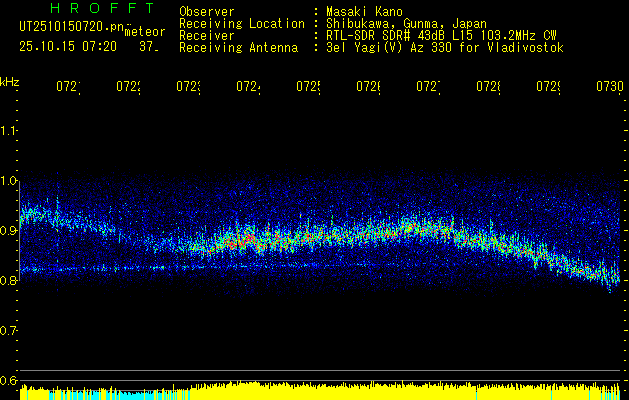Select the UT2510150720 file name text

click(x=72, y=27)
